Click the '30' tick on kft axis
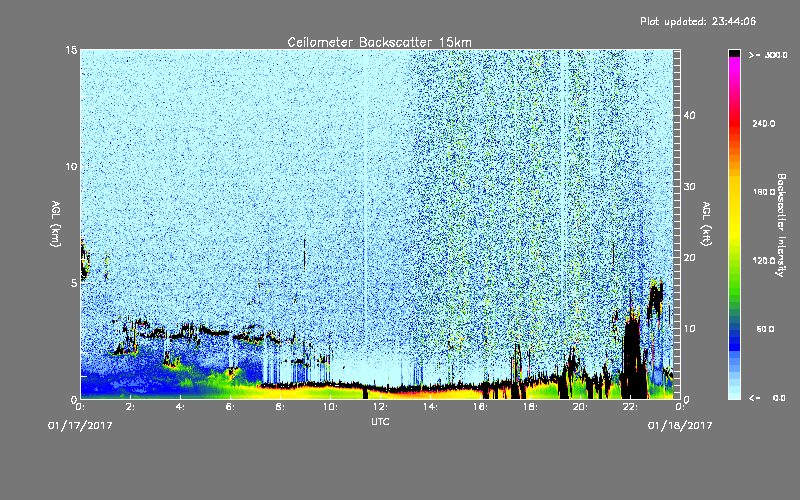 click(x=689, y=186)
